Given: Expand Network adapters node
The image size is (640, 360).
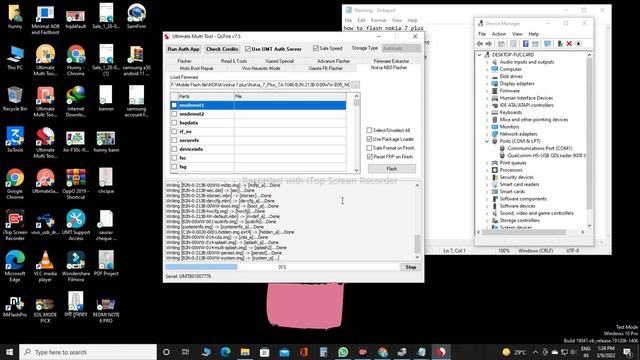Looking at the screenshot, I should point(487,134).
